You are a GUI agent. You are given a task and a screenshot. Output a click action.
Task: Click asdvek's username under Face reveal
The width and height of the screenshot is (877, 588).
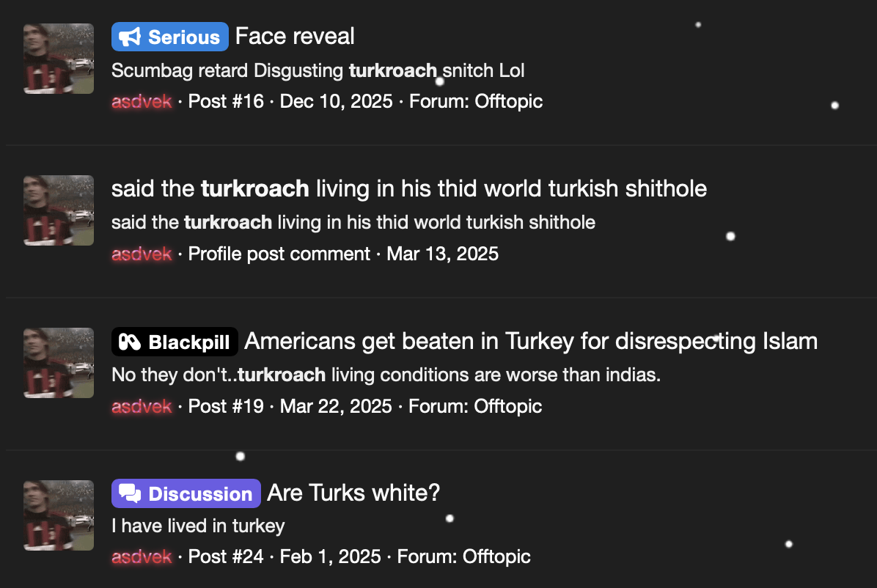(x=141, y=101)
